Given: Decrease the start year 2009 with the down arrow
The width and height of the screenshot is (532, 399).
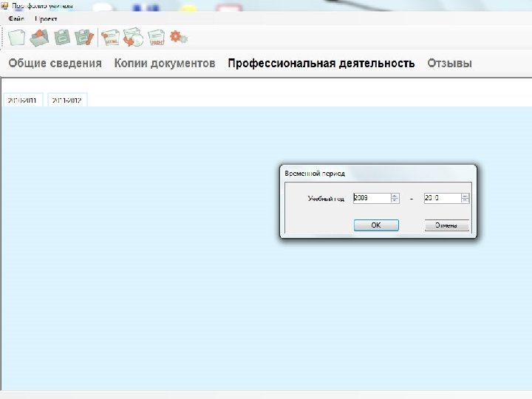Looking at the screenshot, I should point(395,200).
